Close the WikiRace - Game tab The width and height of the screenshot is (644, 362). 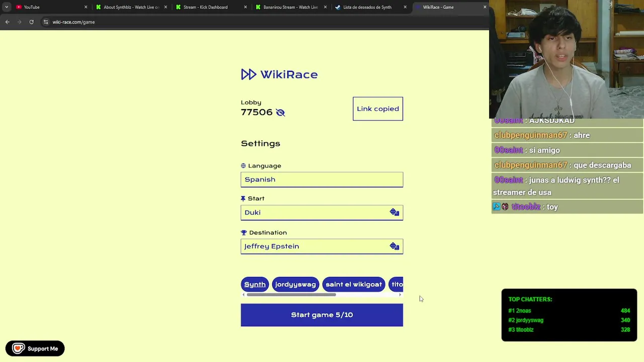(x=485, y=7)
